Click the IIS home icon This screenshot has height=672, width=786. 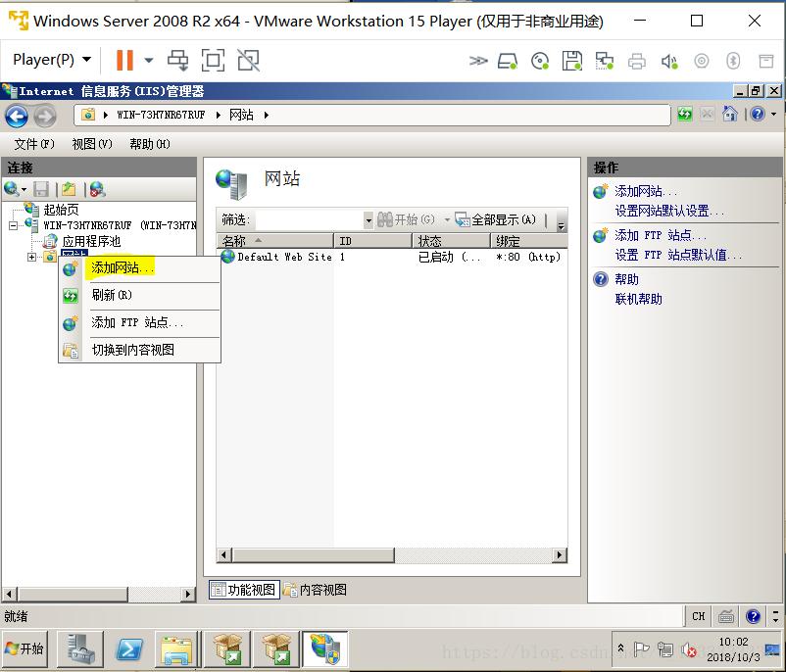(x=730, y=115)
